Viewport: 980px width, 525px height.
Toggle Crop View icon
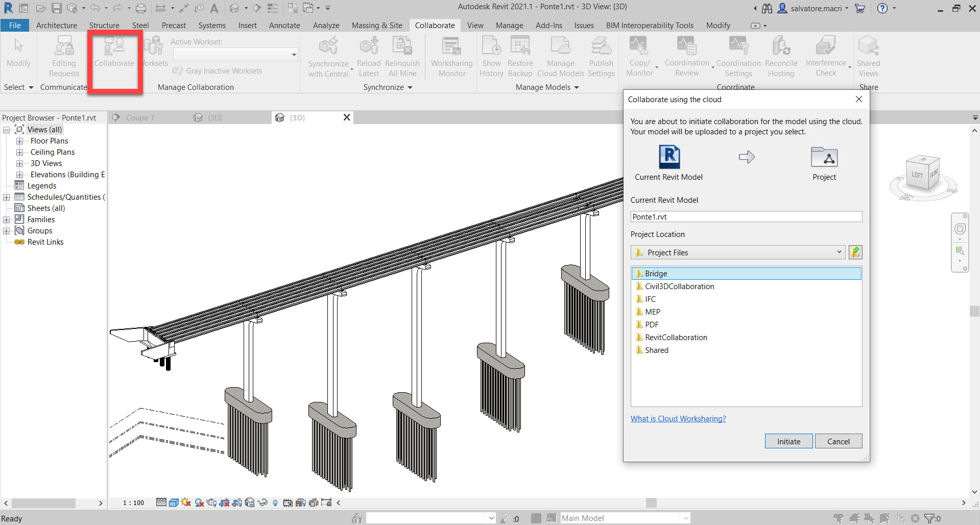(224, 503)
